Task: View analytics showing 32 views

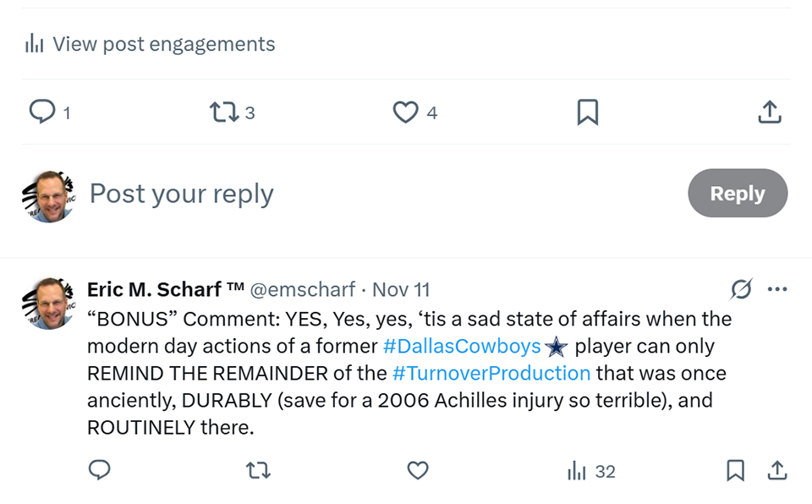Action: coord(591,471)
